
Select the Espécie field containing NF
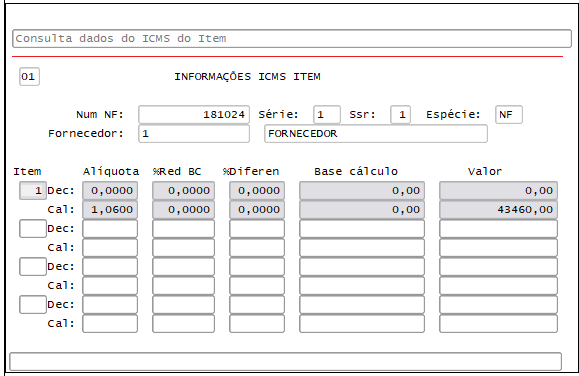point(508,114)
